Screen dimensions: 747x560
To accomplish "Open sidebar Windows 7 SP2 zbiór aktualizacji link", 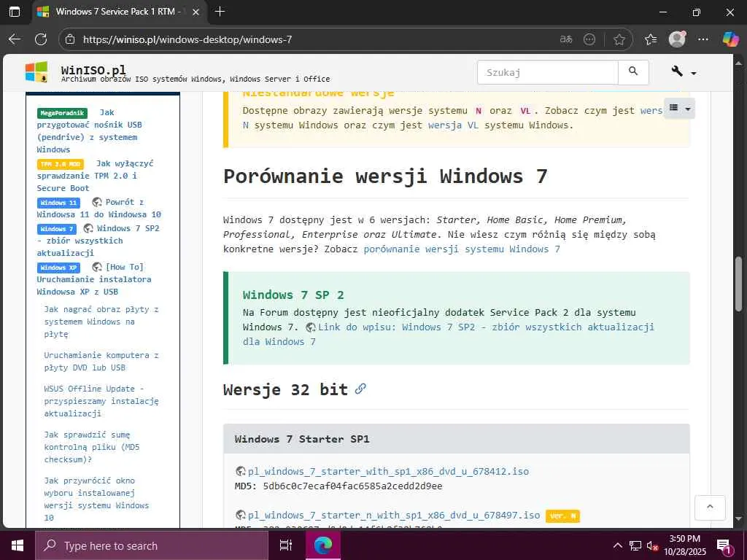I will 98,241.
